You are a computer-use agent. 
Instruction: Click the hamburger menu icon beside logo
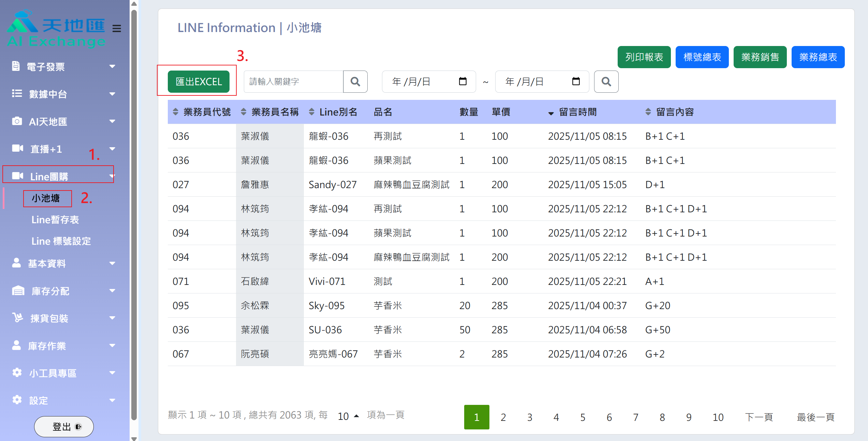pos(117,28)
